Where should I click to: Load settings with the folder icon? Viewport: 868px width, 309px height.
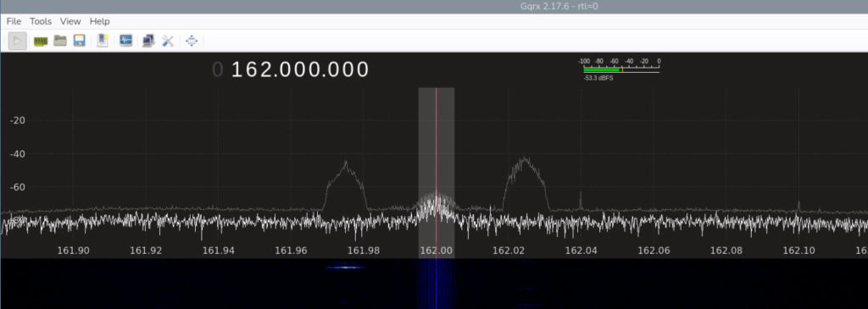coord(60,41)
